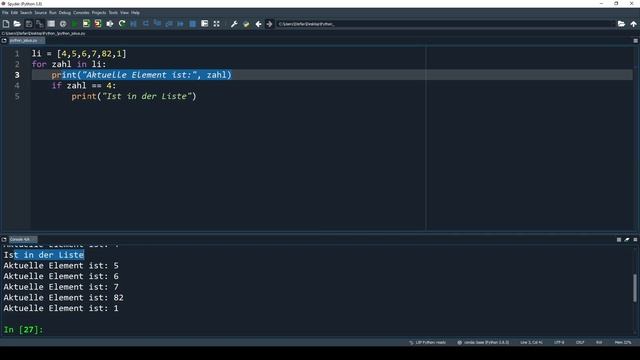Interrupt kernel stop square in console
The image size is (640, 360).
[x=619, y=240]
